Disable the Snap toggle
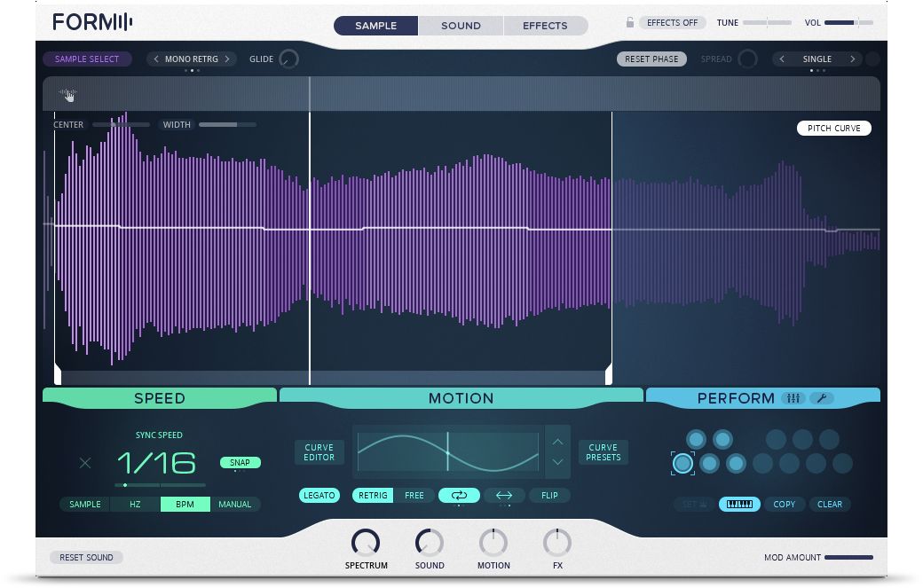Image resolution: width=923 pixels, height=588 pixels. click(240, 463)
